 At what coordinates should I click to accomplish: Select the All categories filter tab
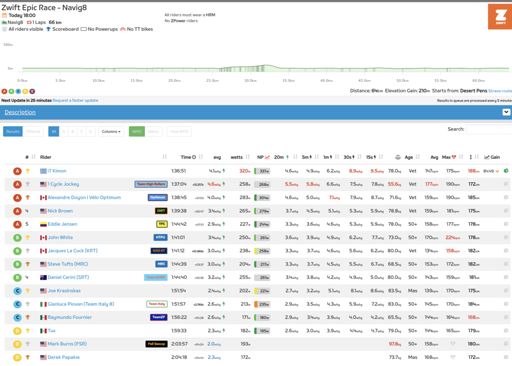(x=54, y=131)
